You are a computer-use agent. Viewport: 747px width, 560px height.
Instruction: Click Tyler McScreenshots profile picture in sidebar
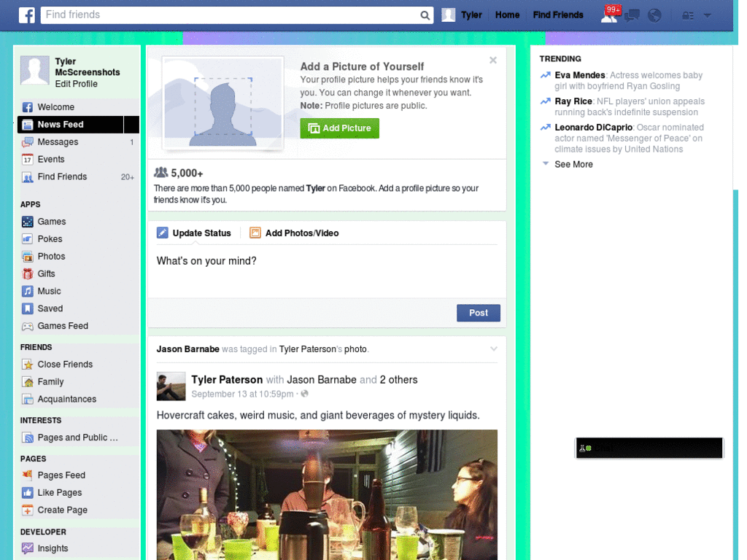[x=35, y=70]
